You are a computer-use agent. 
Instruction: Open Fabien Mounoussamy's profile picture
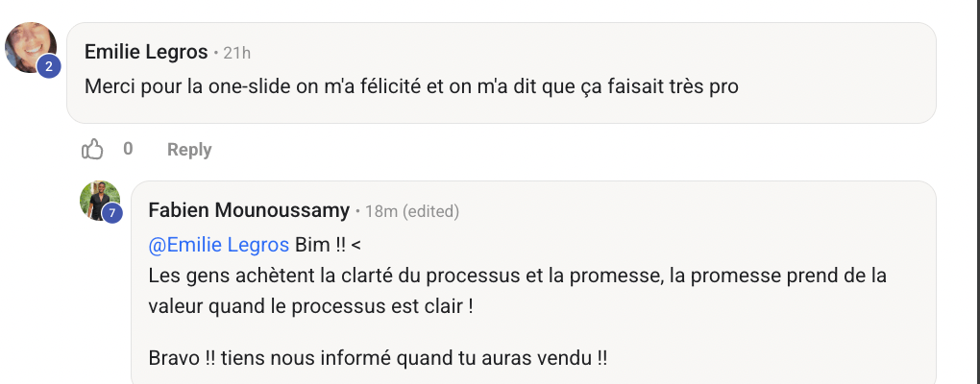pyautogui.click(x=99, y=200)
